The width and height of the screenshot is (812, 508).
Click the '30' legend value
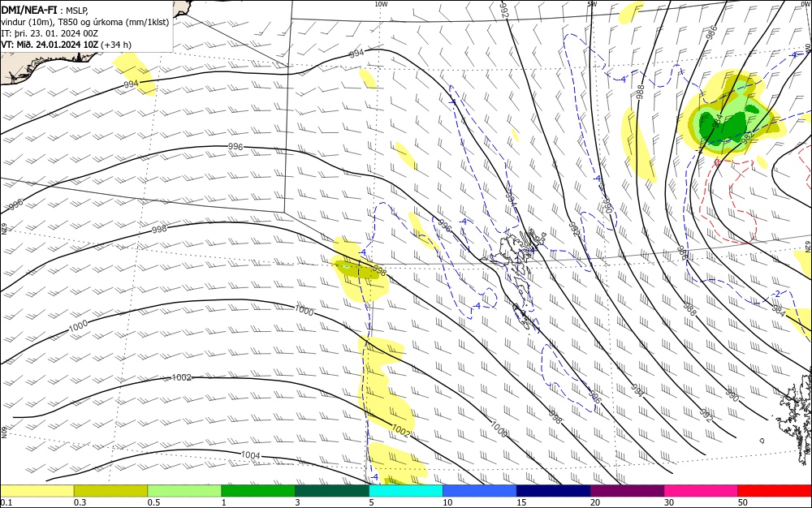click(669, 502)
